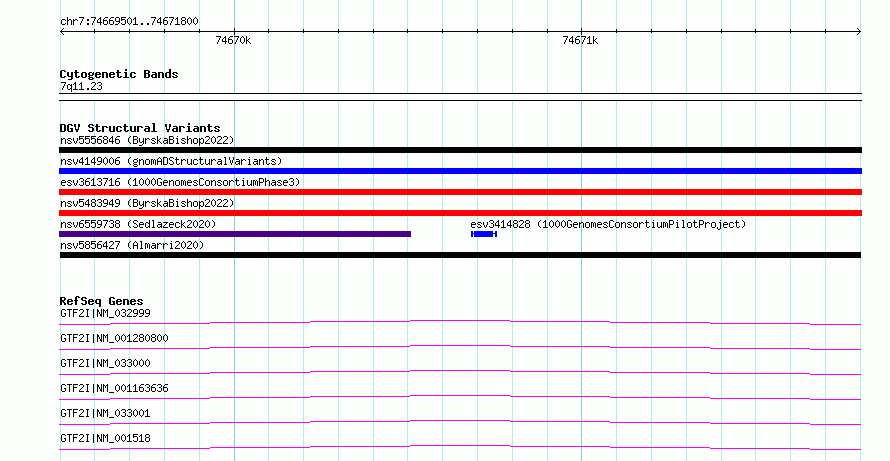Click the black bar under nsv5556846
This screenshot has width=890, height=461.
(x=460, y=150)
